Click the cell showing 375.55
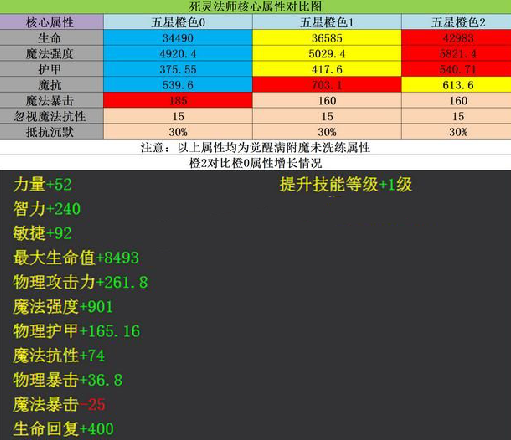The height and width of the screenshot is (440, 511). pos(178,69)
